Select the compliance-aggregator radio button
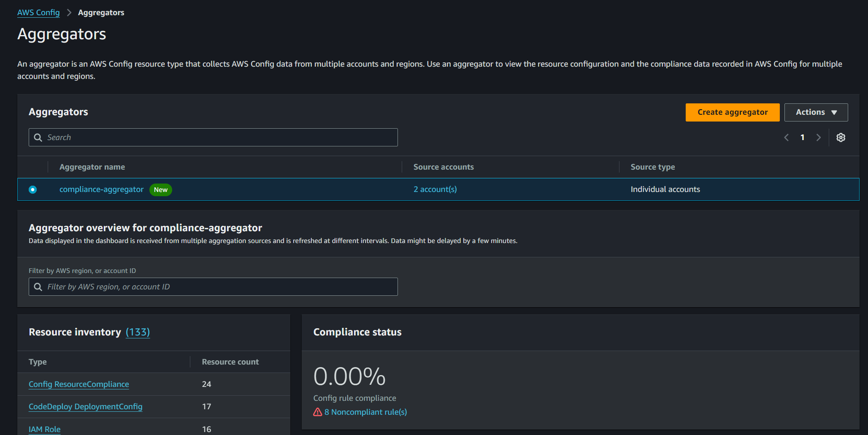The image size is (868, 435). [x=32, y=189]
